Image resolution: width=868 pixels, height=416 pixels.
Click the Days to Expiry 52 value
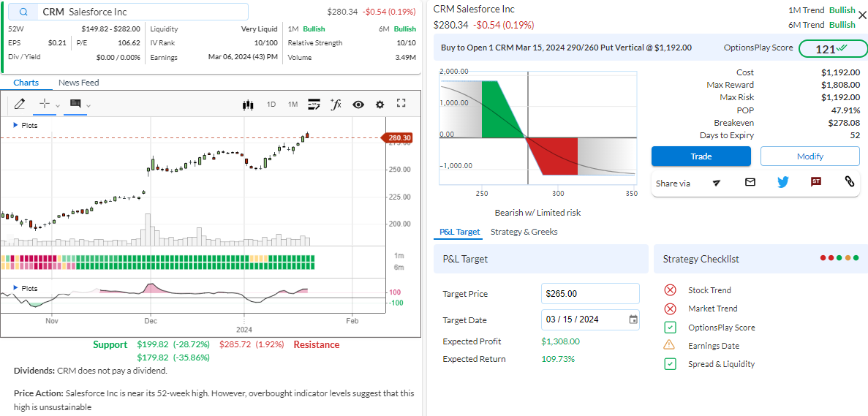coord(855,135)
